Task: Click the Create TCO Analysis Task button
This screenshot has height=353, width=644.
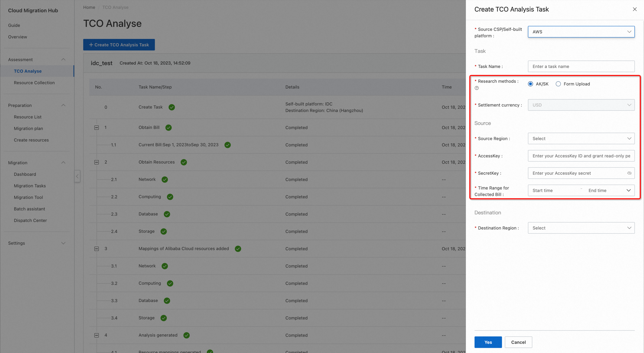Action: click(119, 45)
